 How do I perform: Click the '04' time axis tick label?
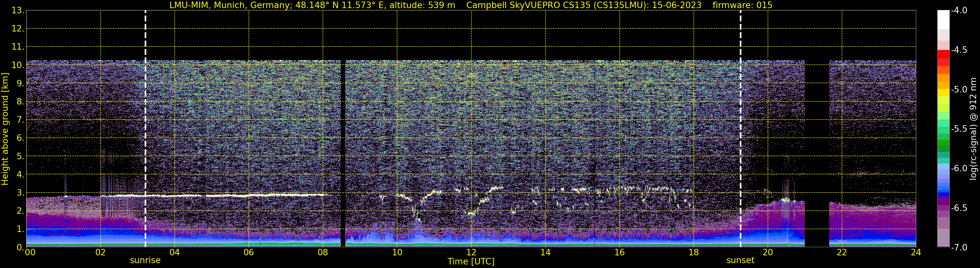(175, 252)
